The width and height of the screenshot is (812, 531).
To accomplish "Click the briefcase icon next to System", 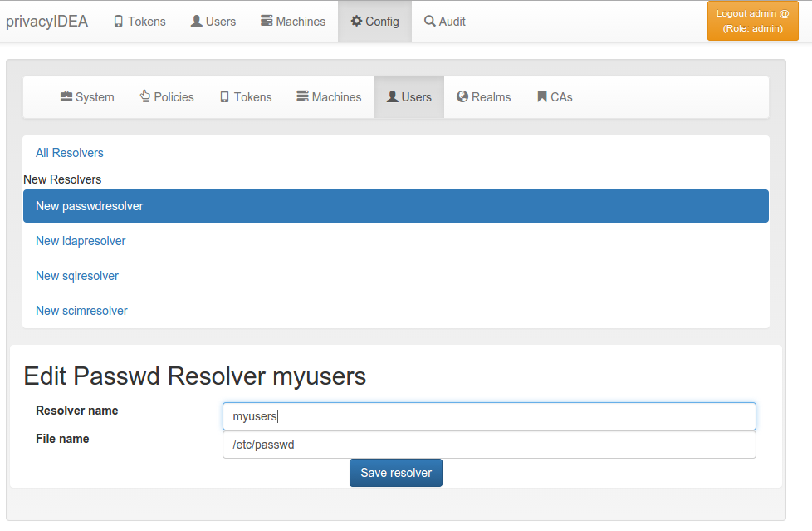I will (x=66, y=96).
